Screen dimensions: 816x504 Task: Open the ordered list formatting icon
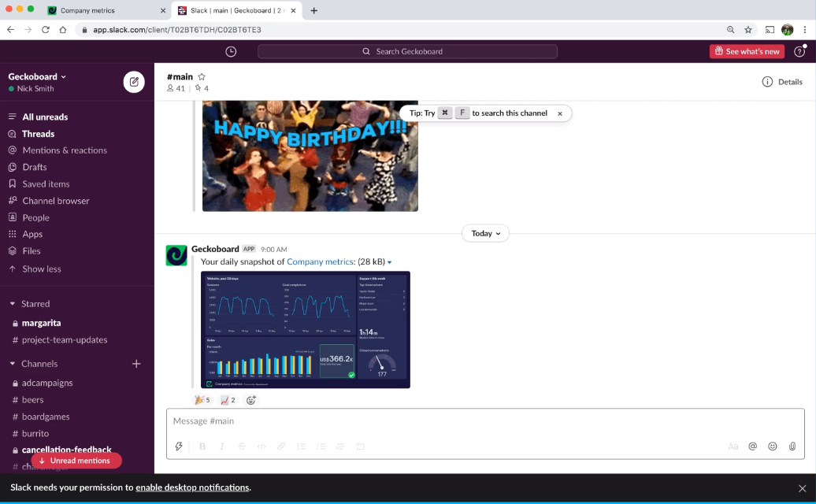point(301,447)
